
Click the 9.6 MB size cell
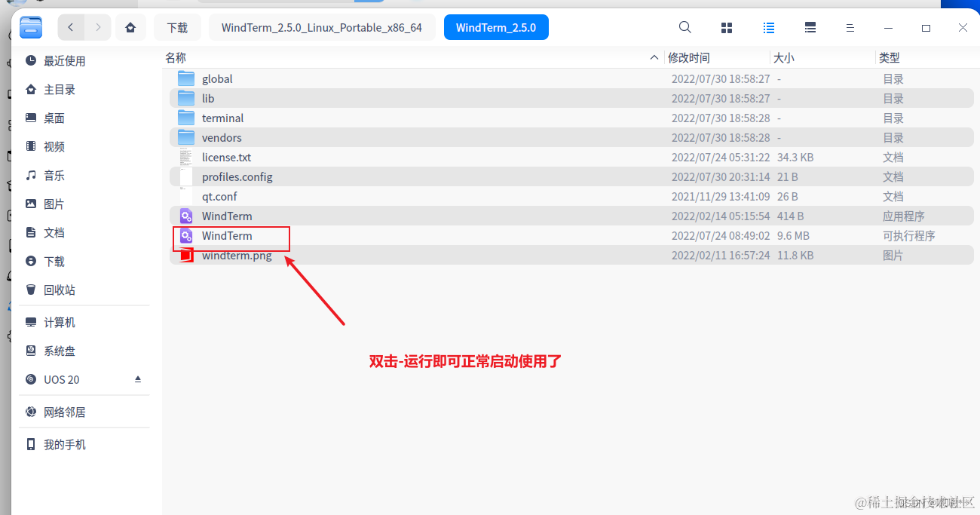tap(793, 236)
